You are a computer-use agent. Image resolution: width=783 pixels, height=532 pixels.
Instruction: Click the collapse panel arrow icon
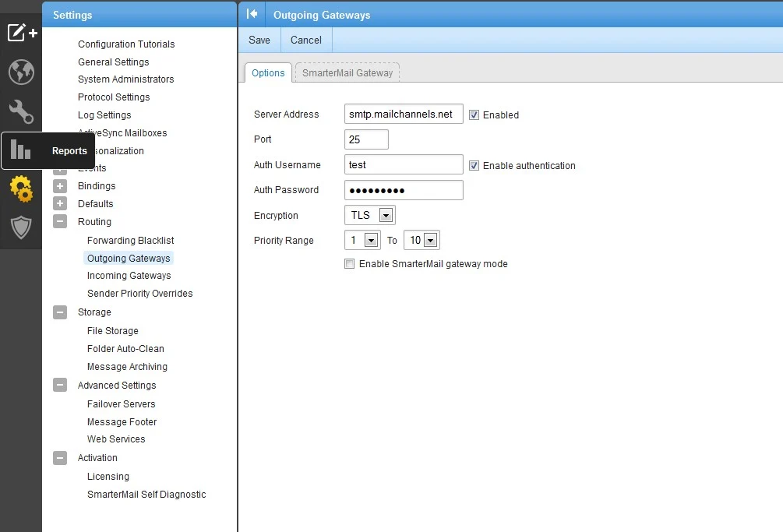252,14
